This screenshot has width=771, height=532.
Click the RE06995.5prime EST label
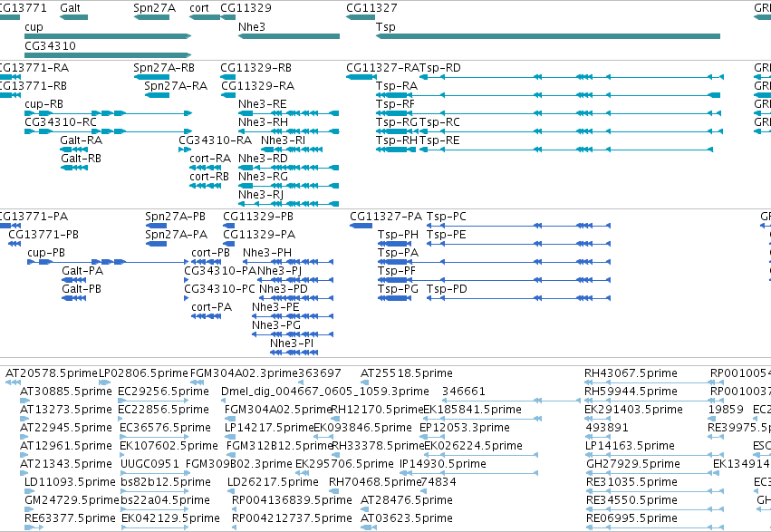pos(631,518)
